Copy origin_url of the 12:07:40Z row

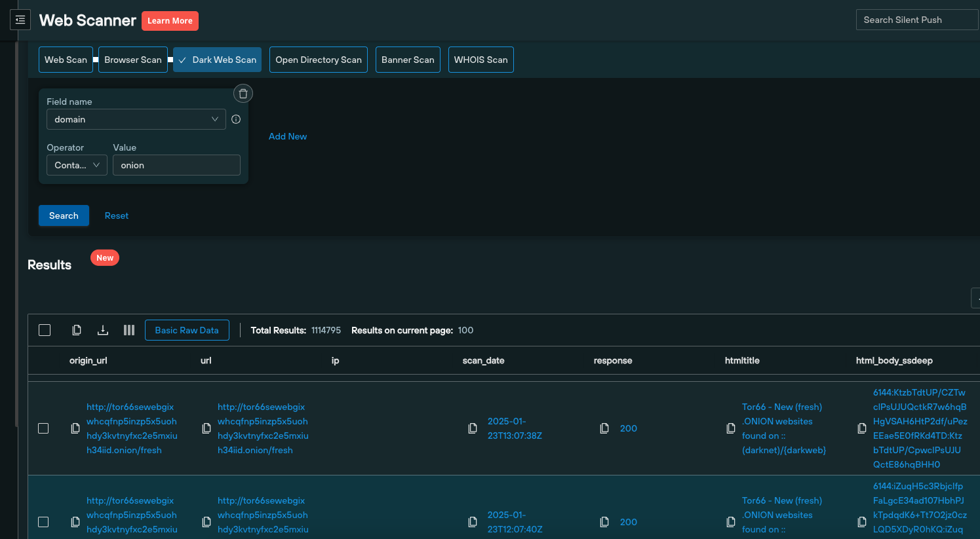click(75, 522)
